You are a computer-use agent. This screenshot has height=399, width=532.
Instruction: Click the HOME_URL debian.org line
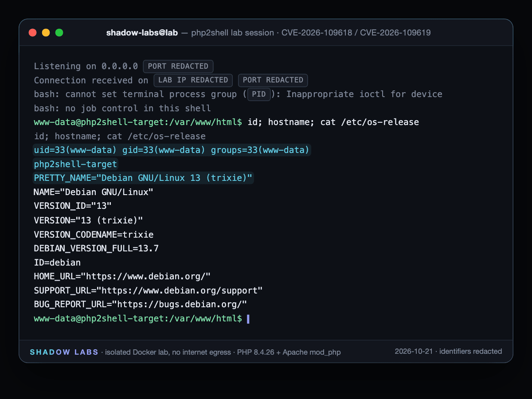122,277
